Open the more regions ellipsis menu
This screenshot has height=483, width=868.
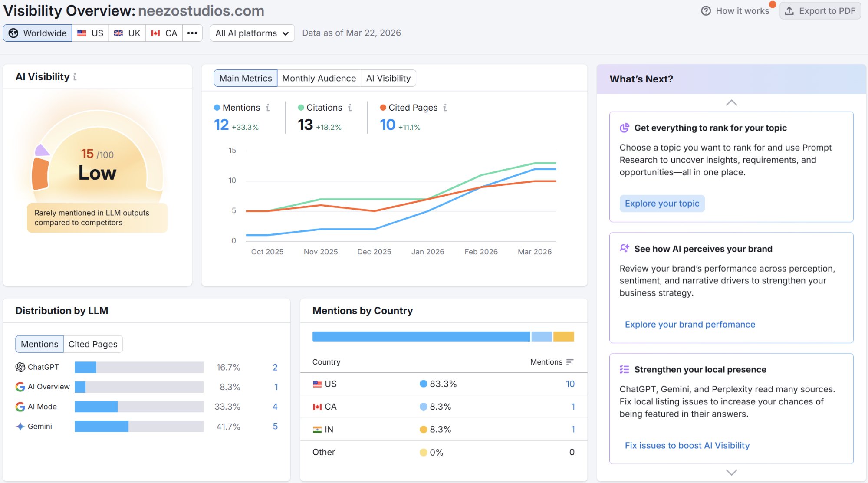tap(192, 33)
